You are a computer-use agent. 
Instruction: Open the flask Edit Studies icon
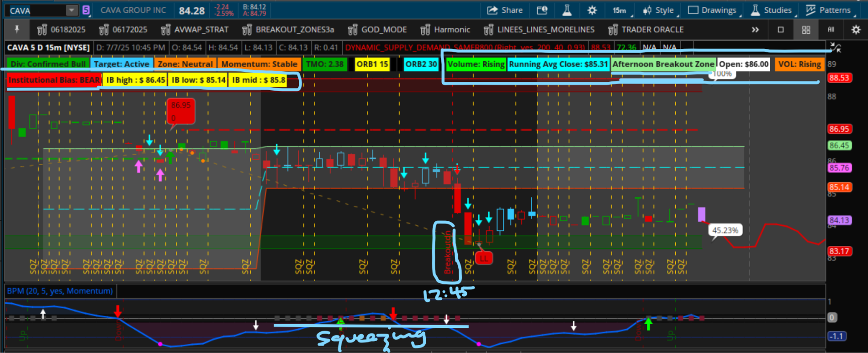coord(567,10)
